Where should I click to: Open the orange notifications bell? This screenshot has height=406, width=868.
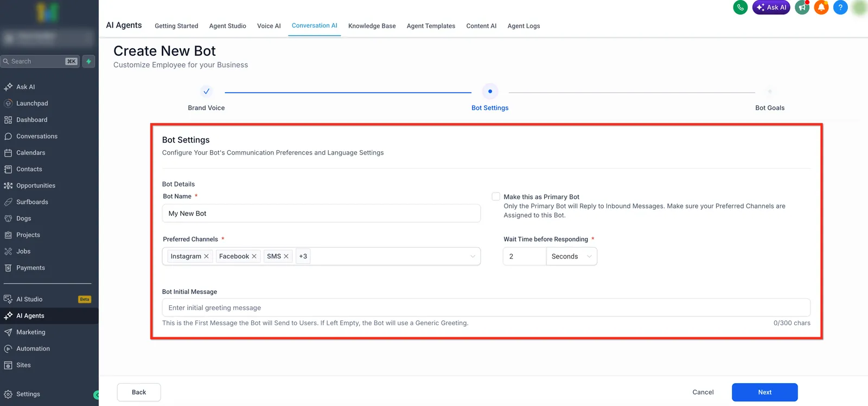821,8
